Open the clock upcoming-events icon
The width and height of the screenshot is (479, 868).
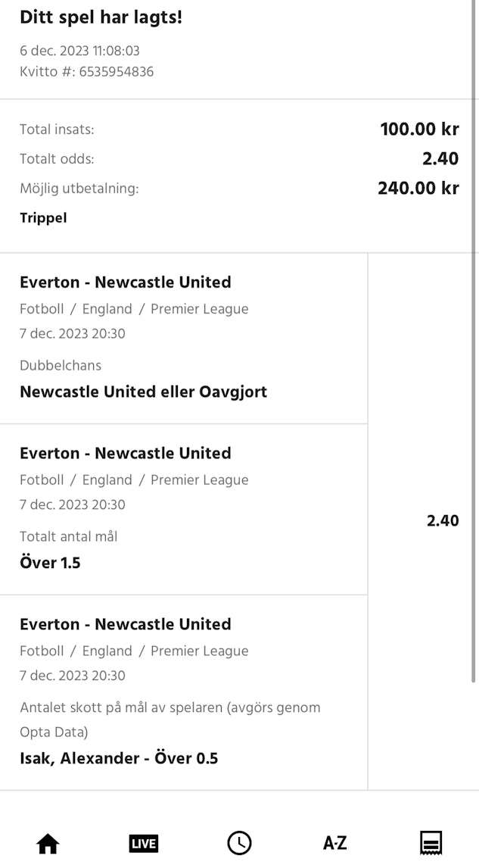pyautogui.click(x=239, y=843)
